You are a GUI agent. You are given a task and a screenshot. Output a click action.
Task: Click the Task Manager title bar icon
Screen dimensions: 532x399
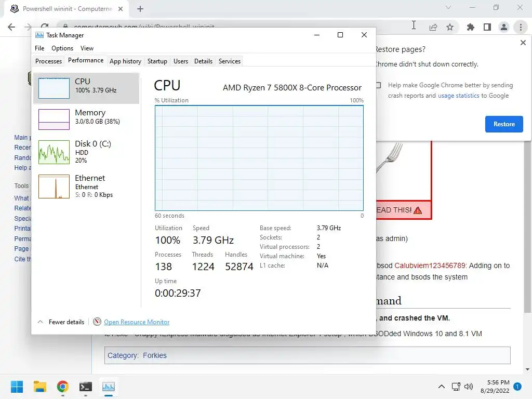coord(39,35)
